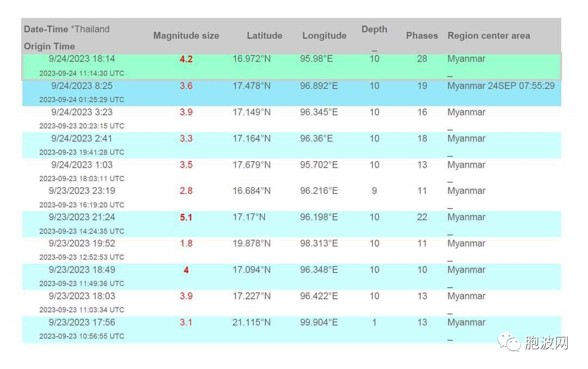The width and height of the screenshot is (588, 369).
Task: Click the phases value 22
Action: coord(422,217)
